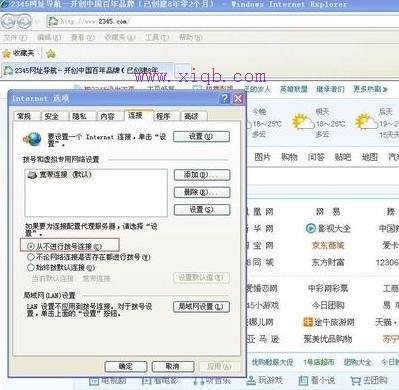The image size is (399, 390).
Task: Open the 查看(V) menu
Action: (x=83, y=37)
